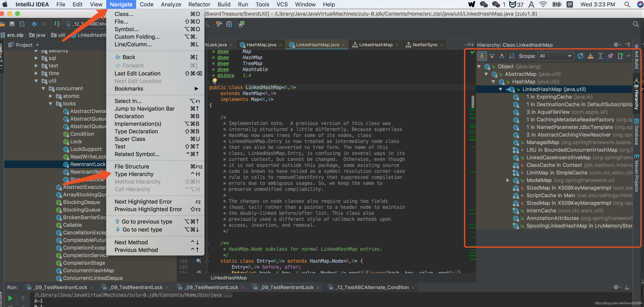The image size is (644, 307).
Task: Refresh the type hierarchy
Action: [580, 56]
